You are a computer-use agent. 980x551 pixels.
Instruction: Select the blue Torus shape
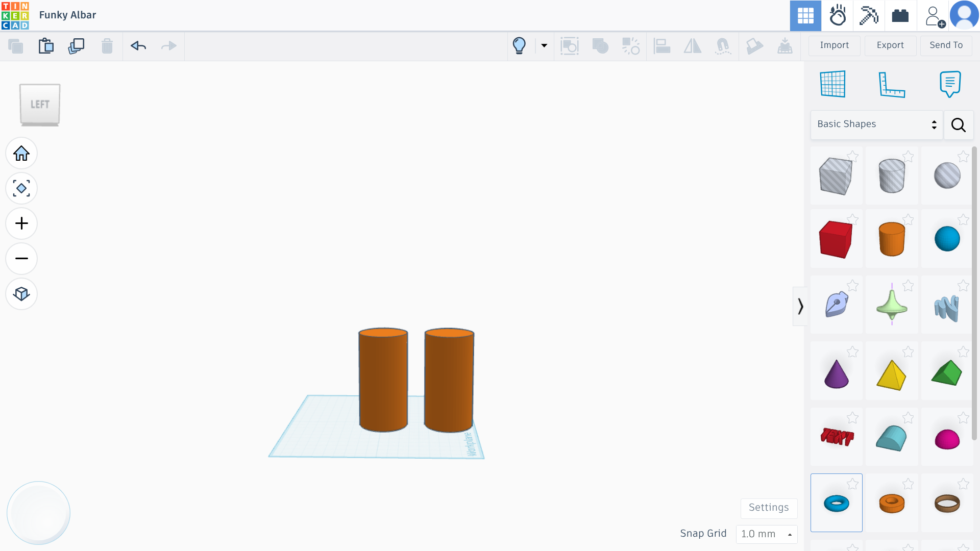coord(836,503)
